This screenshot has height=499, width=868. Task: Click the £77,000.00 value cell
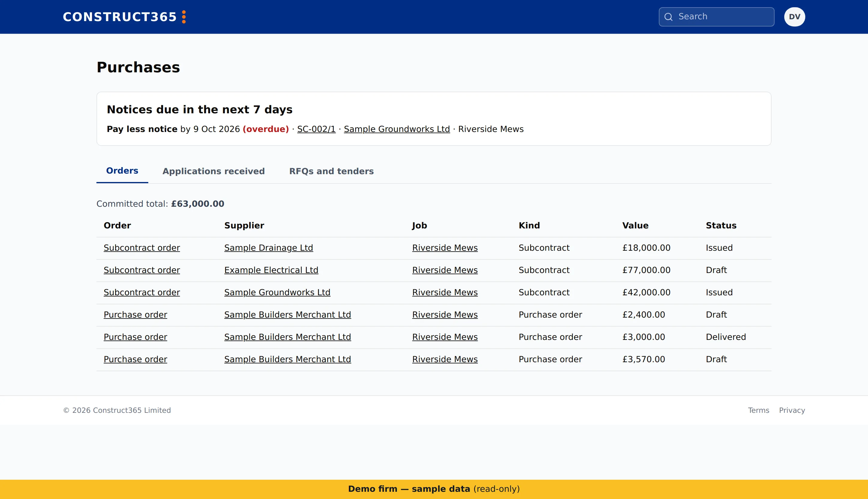coord(646,270)
